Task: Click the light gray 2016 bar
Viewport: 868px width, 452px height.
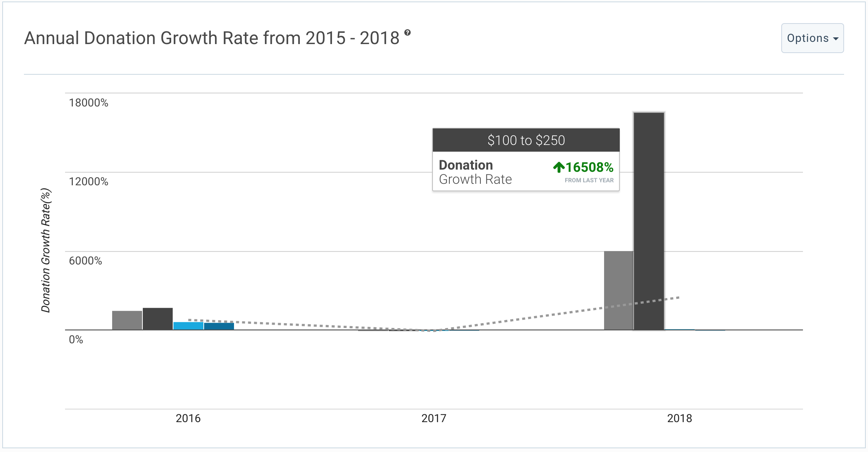Action: 127,321
